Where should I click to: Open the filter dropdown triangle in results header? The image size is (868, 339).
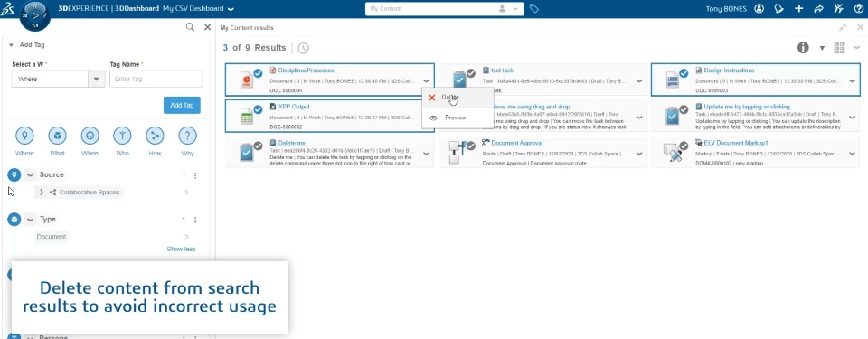coord(822,48)
